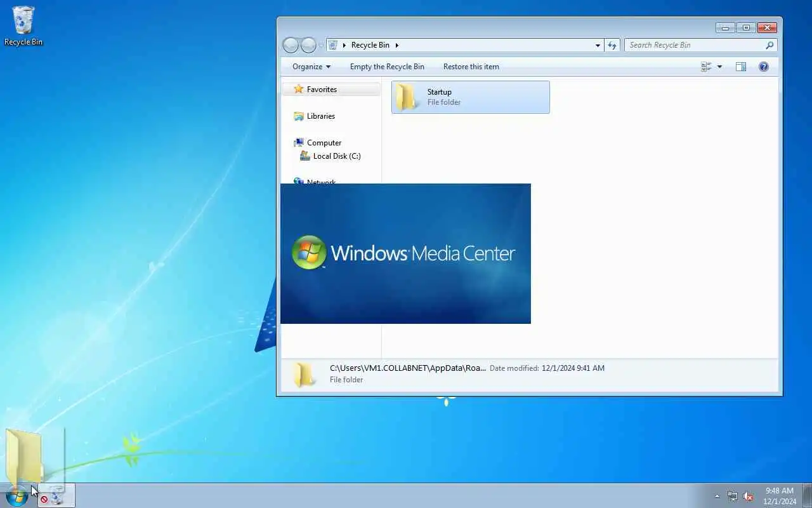812x508 pixels.
Task: Maximize the Recycle Bin window
Action: pos(746,27)
